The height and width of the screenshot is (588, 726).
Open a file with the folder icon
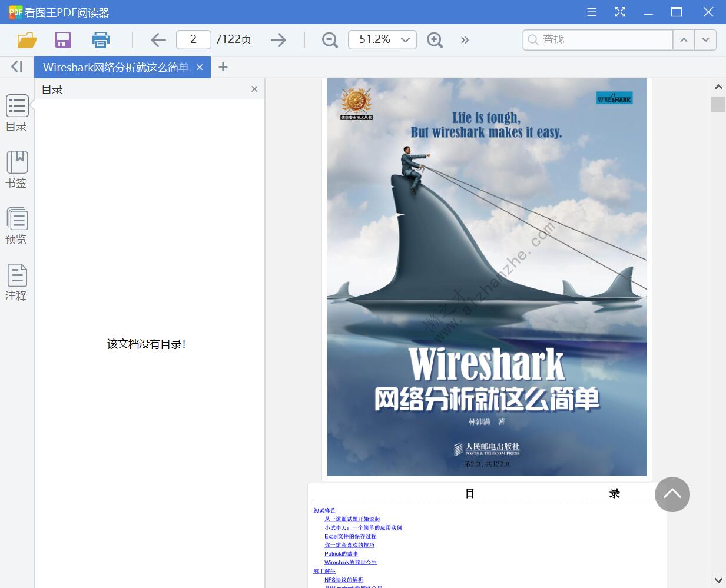27,40
